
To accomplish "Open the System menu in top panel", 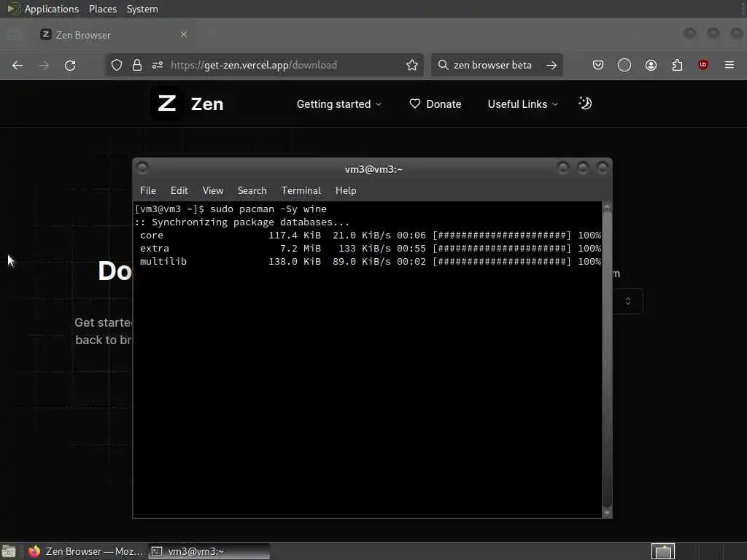I will point(142,9).
